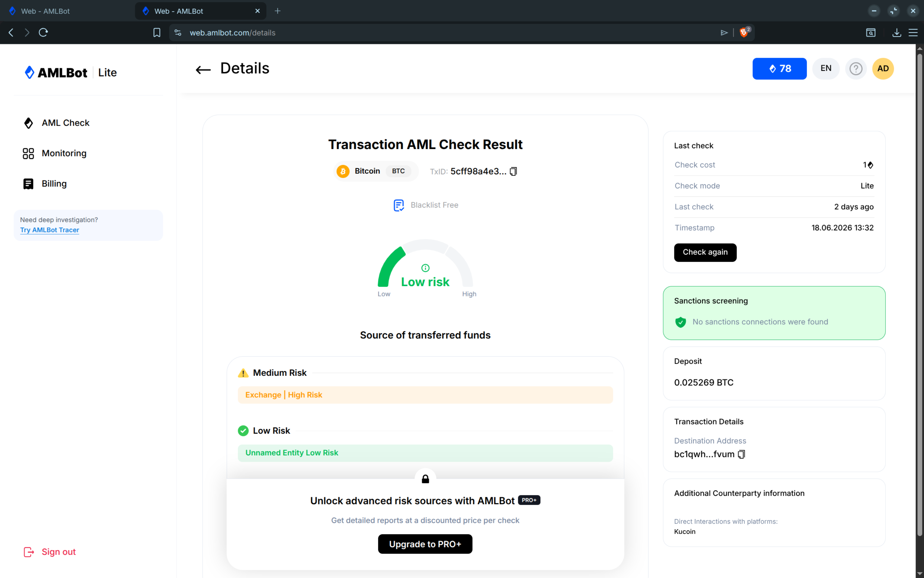
Task: Open Billing in the sidebar
Action: pos(45,183)
